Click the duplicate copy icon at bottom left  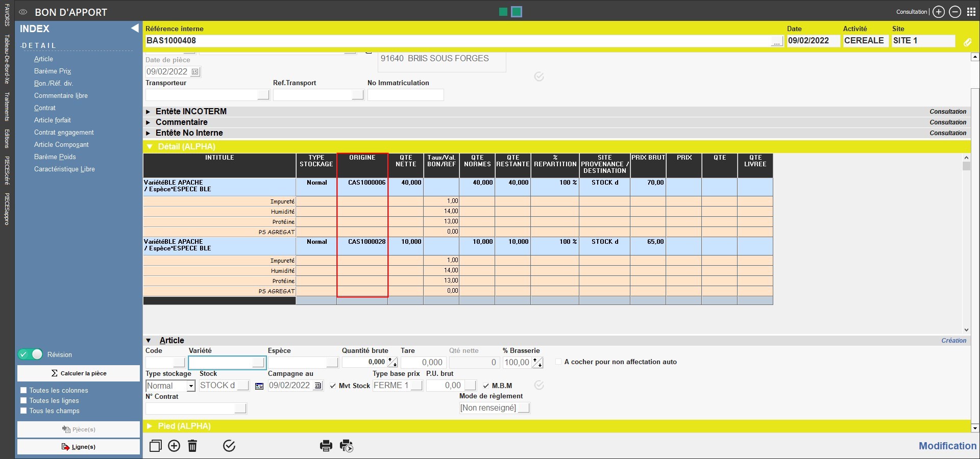click(155, 446)
